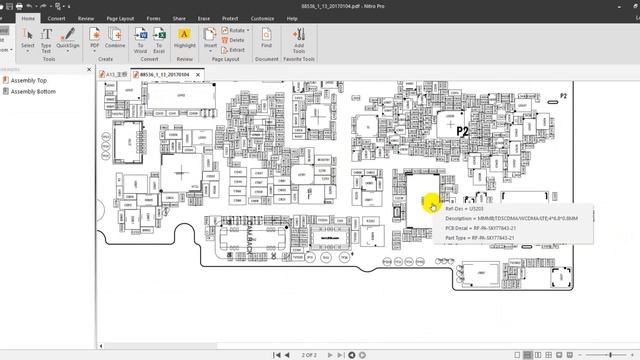
Task: Switch to continuous page view
Action: (528, 355)
